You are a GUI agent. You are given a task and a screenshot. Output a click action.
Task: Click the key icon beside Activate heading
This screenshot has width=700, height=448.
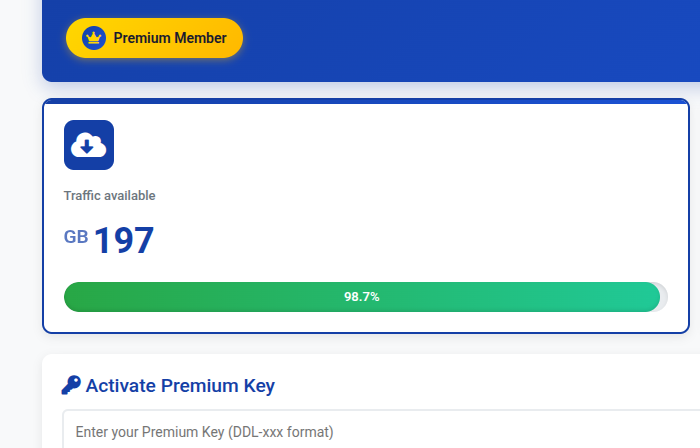click(x=71, y=385)
